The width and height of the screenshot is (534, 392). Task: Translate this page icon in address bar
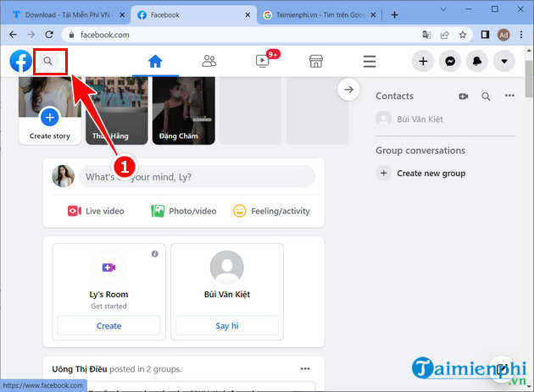(426, 35)
